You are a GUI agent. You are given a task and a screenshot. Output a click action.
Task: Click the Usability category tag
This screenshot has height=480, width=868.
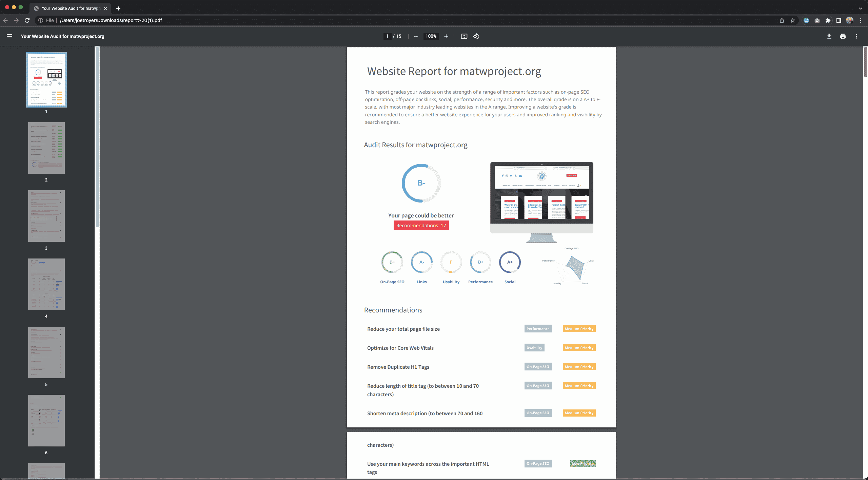click(x=534, y=348)
